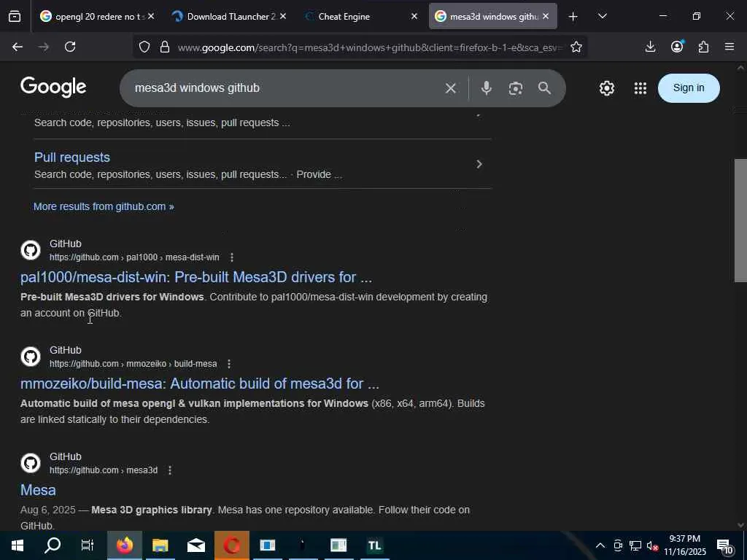Image resolution: width=747 pixels, height=560 pixels.
Task: Open the Windows Start menu
Action: 18,545
